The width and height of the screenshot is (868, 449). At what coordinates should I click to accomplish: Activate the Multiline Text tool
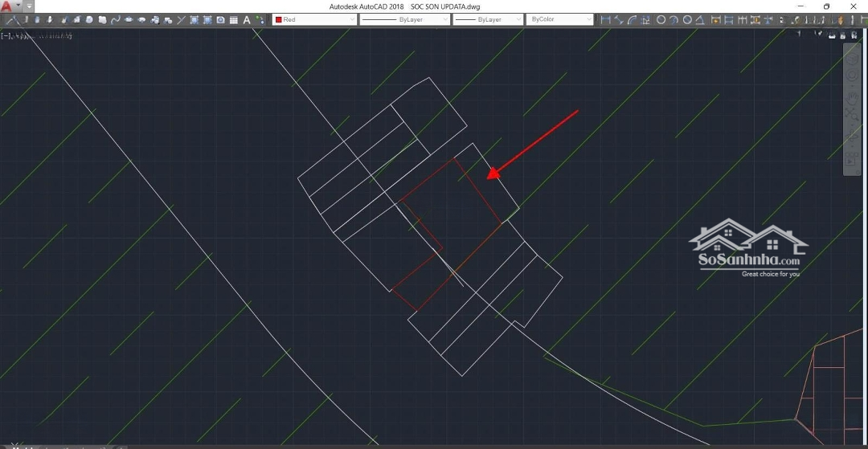pyautogui.click(x=247, y=20)
